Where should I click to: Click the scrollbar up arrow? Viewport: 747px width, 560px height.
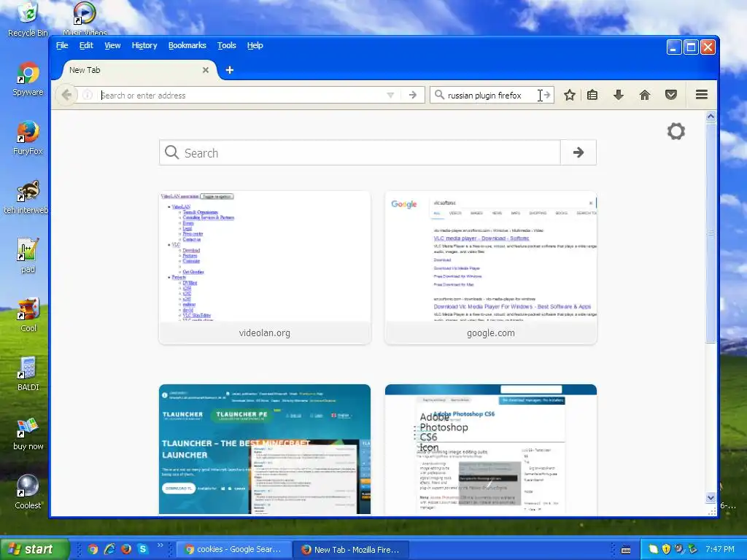711,116
